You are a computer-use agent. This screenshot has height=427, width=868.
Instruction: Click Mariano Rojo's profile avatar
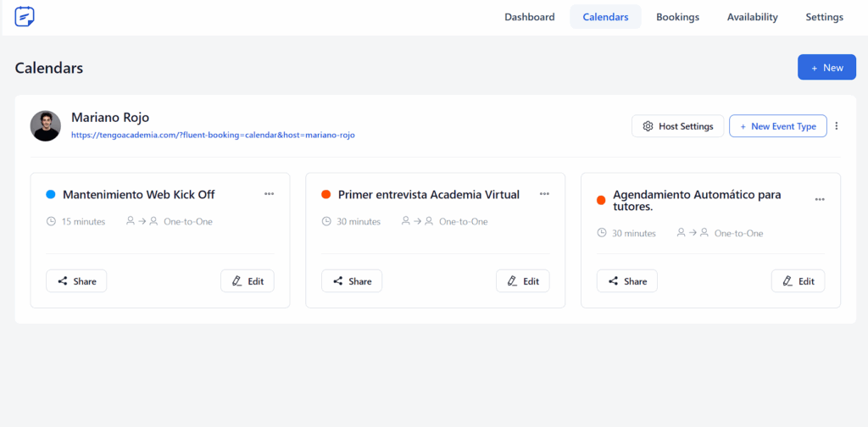coord(46,125)
